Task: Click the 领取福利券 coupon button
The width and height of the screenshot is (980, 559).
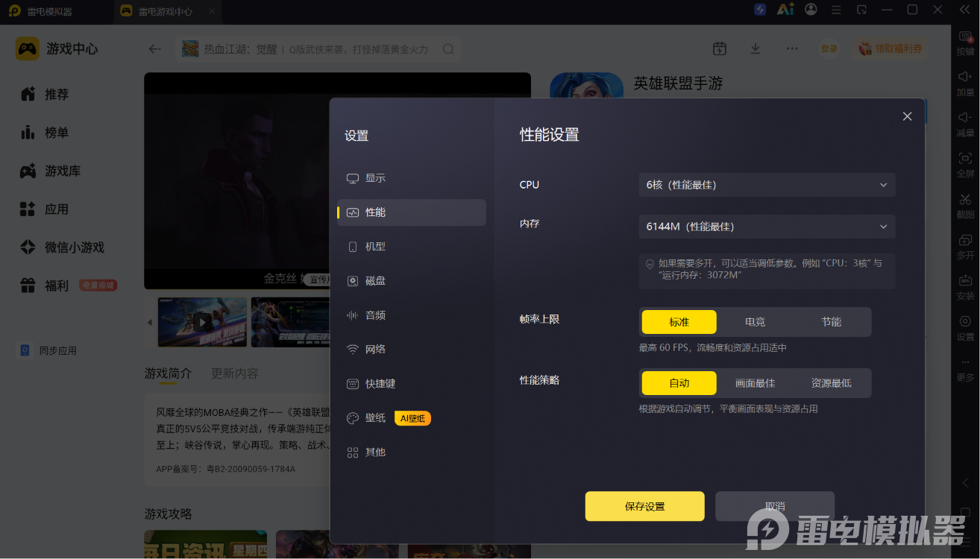Action: (891, 49)
